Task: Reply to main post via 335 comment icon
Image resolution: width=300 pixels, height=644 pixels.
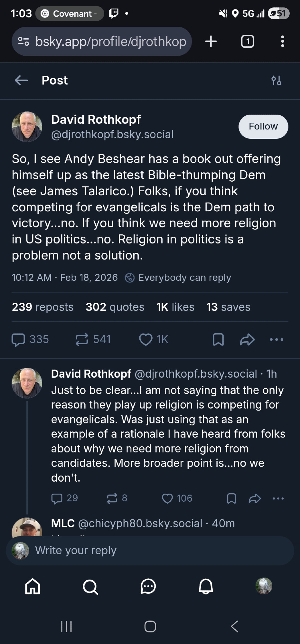Action: [18, 339]
